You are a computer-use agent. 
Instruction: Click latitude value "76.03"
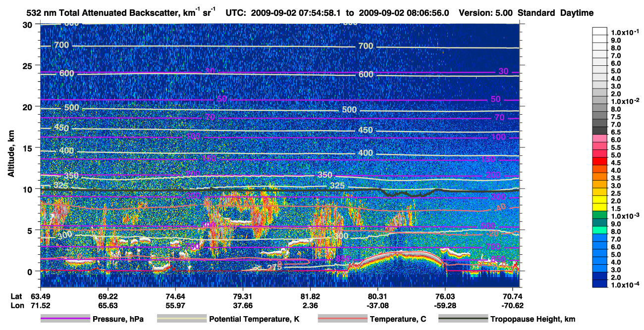pyautogui.click(x=445, y=296)
